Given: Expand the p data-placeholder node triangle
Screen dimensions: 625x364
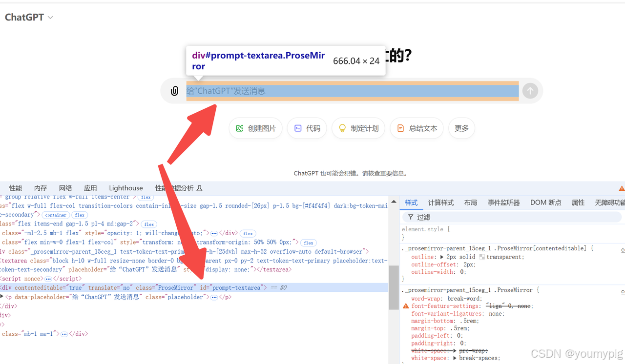Looking at the screenshot, I should (2, 297).
